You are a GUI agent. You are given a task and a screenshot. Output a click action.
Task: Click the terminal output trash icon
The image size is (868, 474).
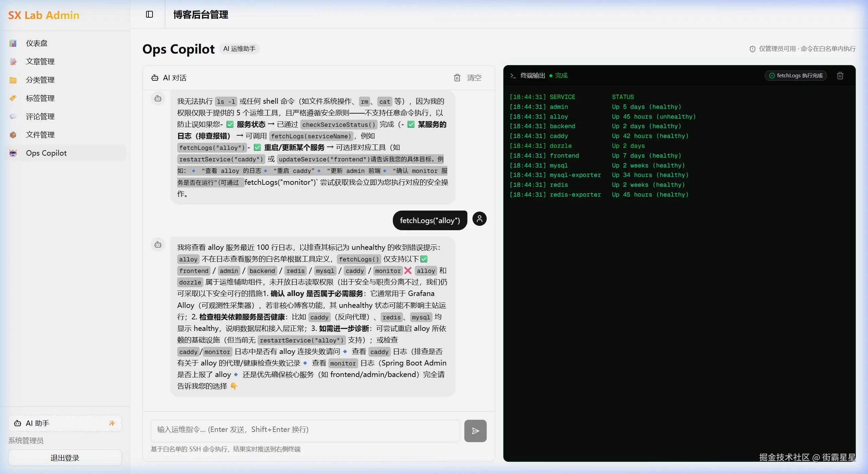pyautogui.click(x=840, y=76)
